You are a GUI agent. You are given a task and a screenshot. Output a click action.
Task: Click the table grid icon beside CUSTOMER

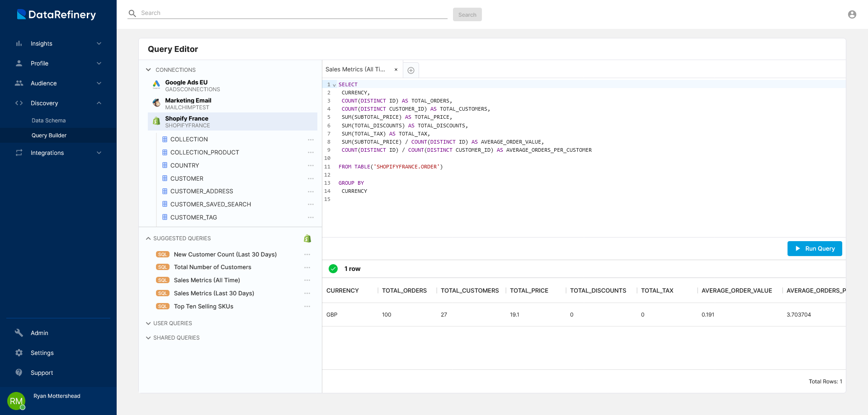click(165, 178)
